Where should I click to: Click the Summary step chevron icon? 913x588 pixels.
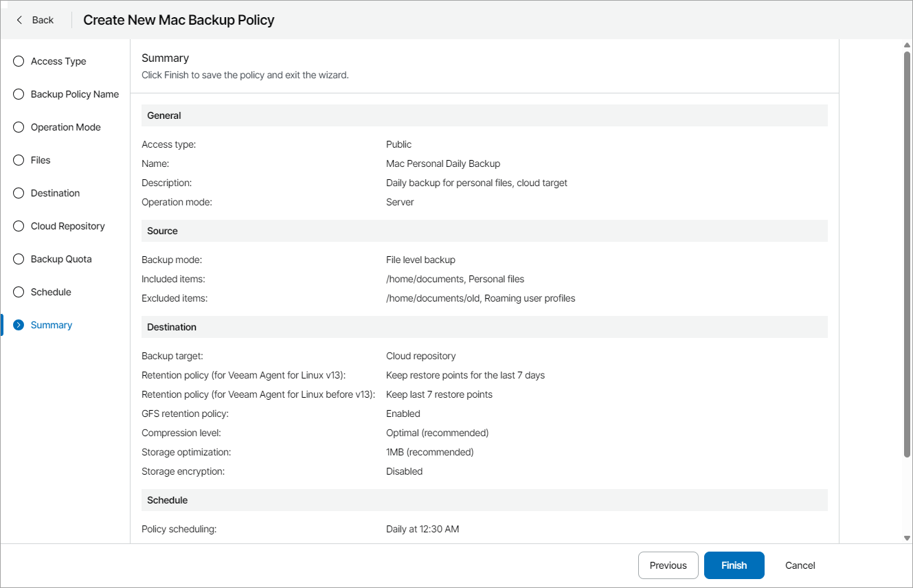(x=19, y=325)
